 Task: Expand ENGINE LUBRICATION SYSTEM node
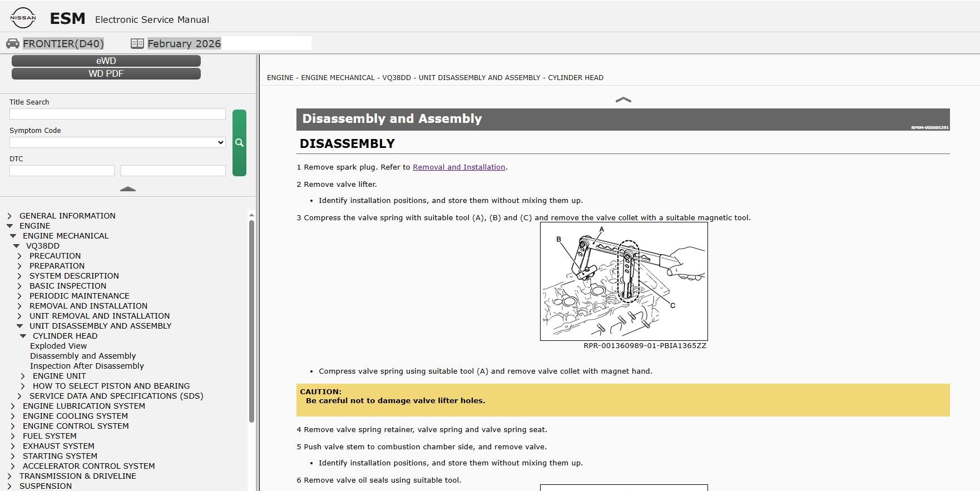pyautogui.click(x=13, y=406)
